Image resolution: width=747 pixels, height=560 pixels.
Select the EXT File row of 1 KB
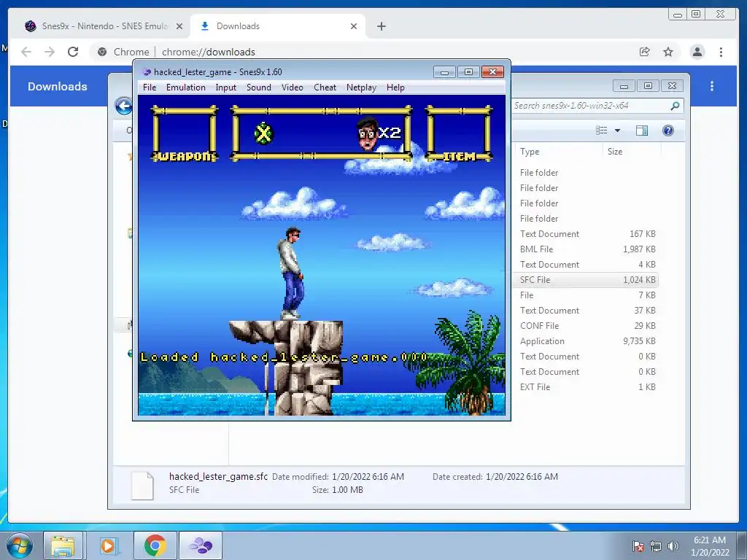pyautogui.click(x=587, y=387)
